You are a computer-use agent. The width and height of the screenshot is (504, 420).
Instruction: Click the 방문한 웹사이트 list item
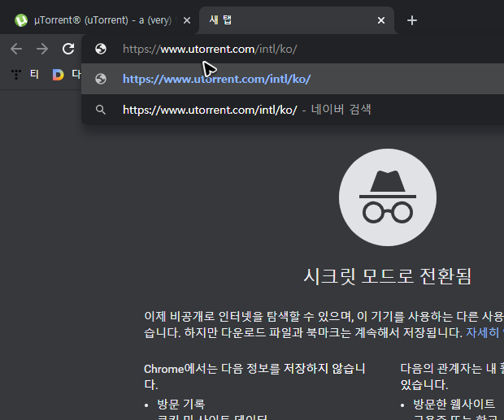click(x=454, y=404)
